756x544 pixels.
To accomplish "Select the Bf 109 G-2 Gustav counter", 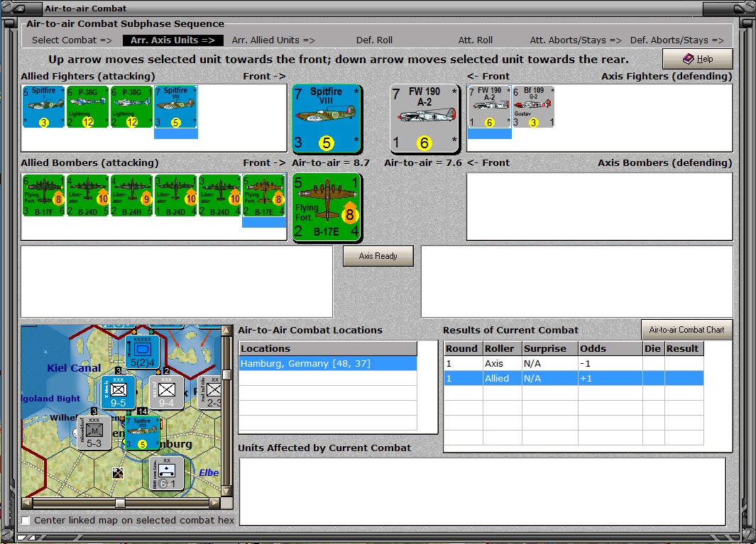I will [x=533, y=107].
